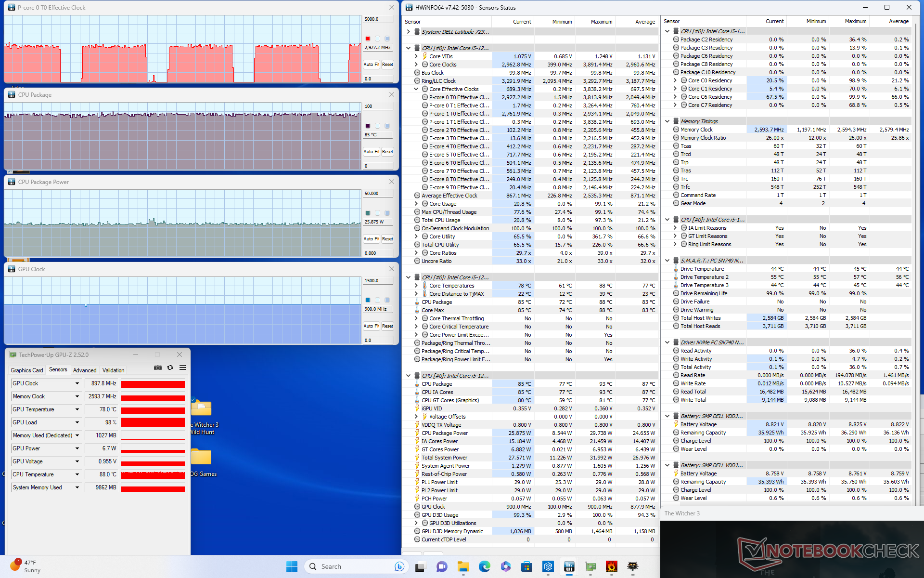Open the Windows Start menu
924x578 pixels.
click(x=292, y=566)
